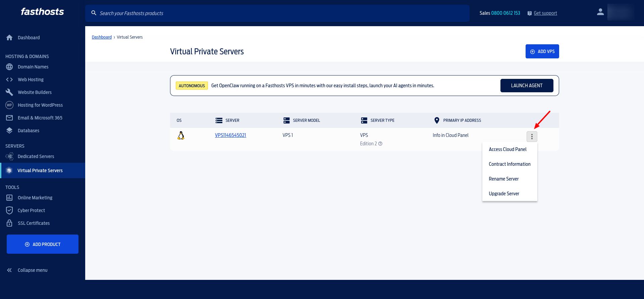644x299 pixels.
Task: Open the user account profile icon
Action: click(x=600, y=12)
